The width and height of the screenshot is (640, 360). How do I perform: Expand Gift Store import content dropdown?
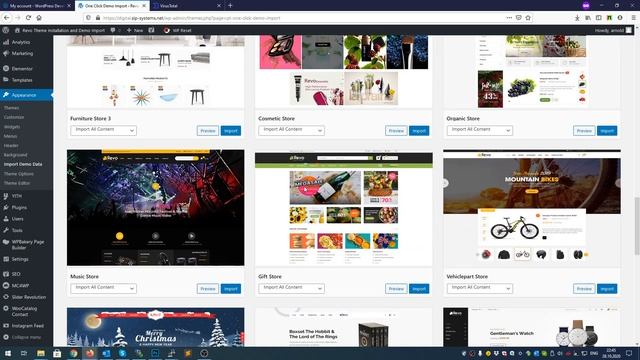coord(291,288)
